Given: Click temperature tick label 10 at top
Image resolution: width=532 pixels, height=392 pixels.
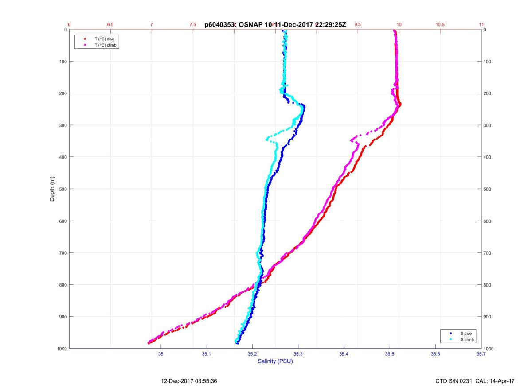Looking at the screenshot, I should tap(399, 25).
